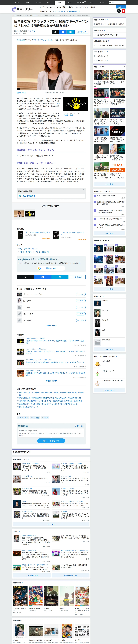The image size is (138, 644).
Task: Add article to favorites via top お気に入り button
Action: point(81,32)
